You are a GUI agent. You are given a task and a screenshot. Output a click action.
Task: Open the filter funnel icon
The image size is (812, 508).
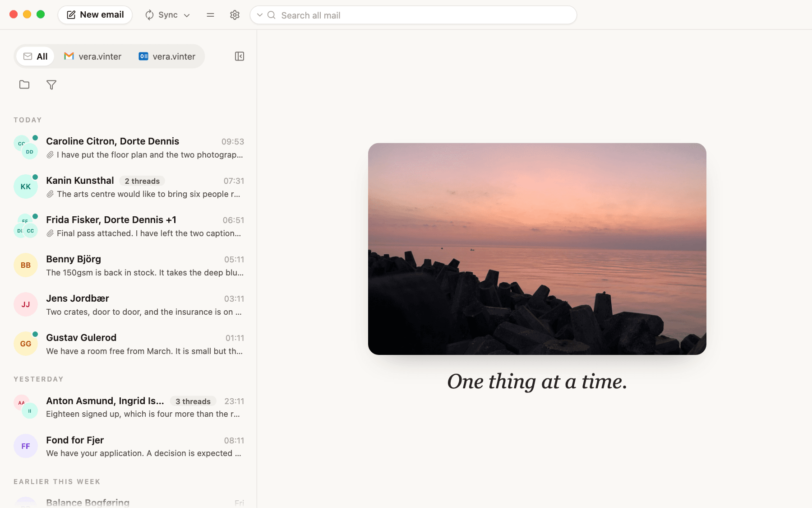(x=51, y=84)
